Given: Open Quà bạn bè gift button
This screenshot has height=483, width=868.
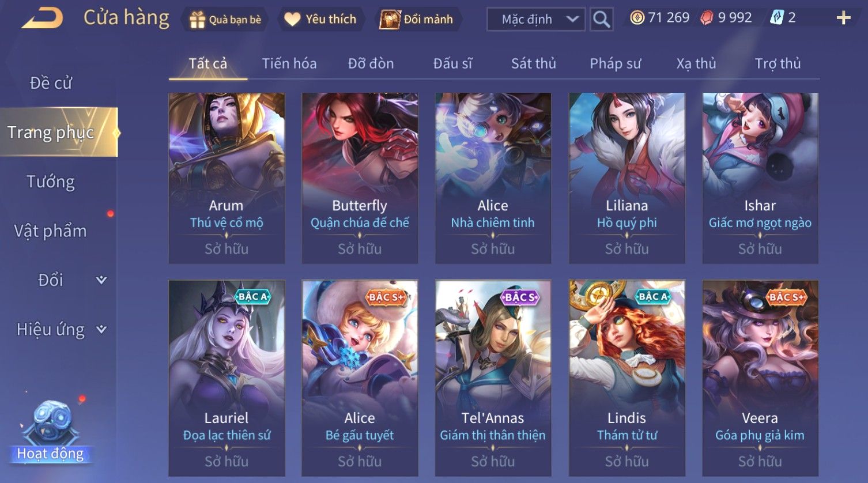Looking at the screenshot, I should pyautogui.click(x=225, y=20).
